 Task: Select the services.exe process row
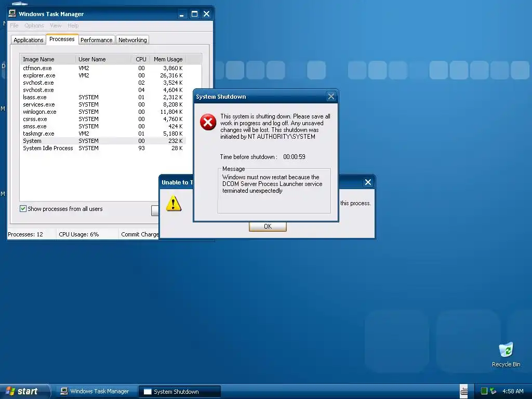[103, 104]
